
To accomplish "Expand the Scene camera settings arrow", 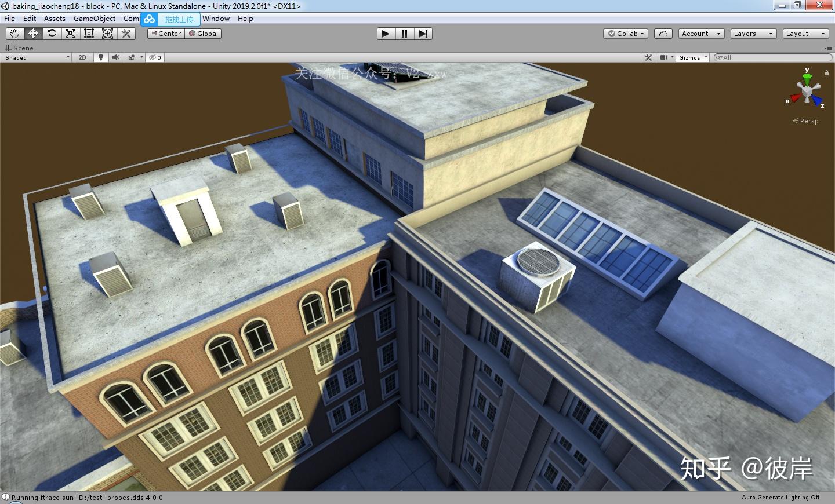I will 672,57.
